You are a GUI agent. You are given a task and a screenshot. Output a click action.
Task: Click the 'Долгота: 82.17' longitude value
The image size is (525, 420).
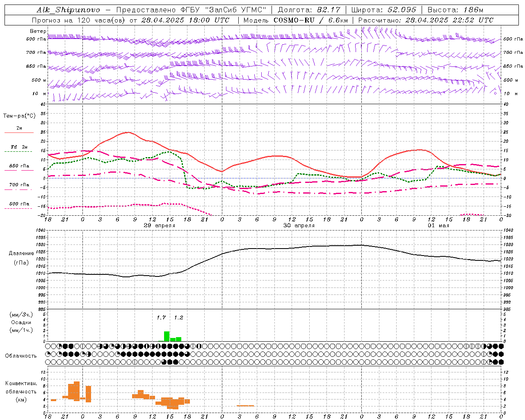tap(309, 10)
